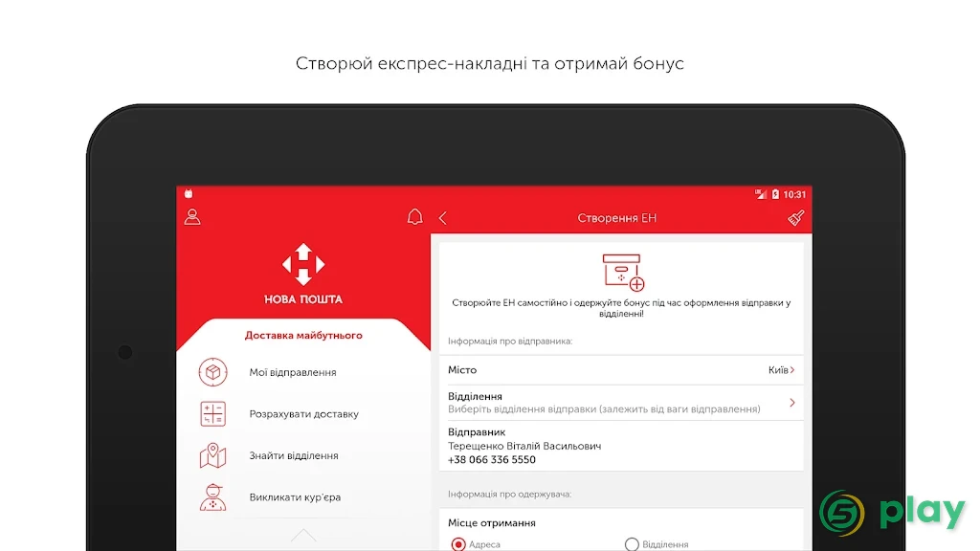The height and width of the screenshot is (551, 980).
Task: Select the Відділення radio button
Action: pos(632,544)
